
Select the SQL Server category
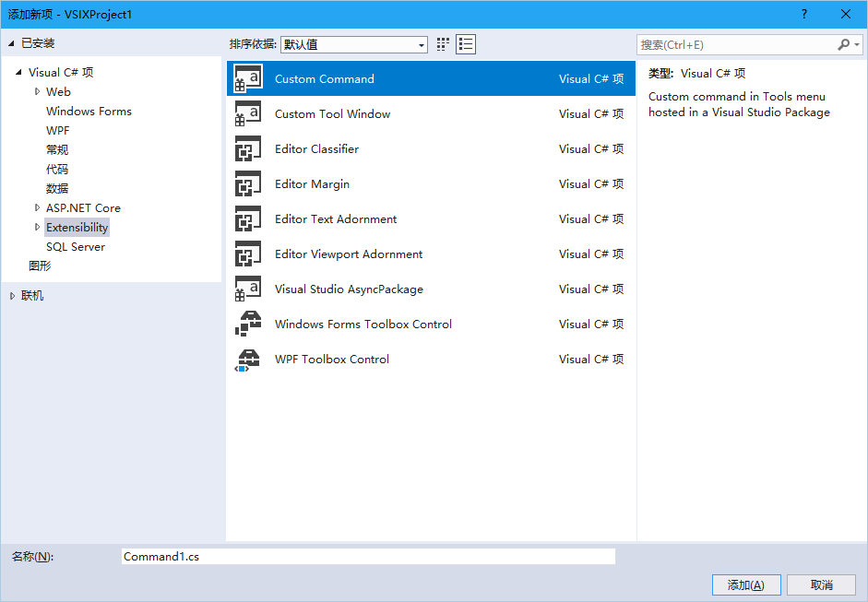(x=76, y=247)
